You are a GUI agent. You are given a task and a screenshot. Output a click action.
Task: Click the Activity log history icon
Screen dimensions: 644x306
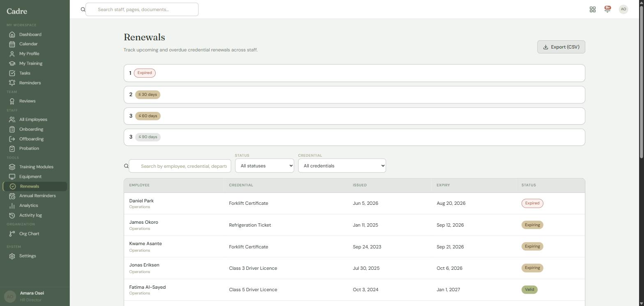(x=12, y=216)
